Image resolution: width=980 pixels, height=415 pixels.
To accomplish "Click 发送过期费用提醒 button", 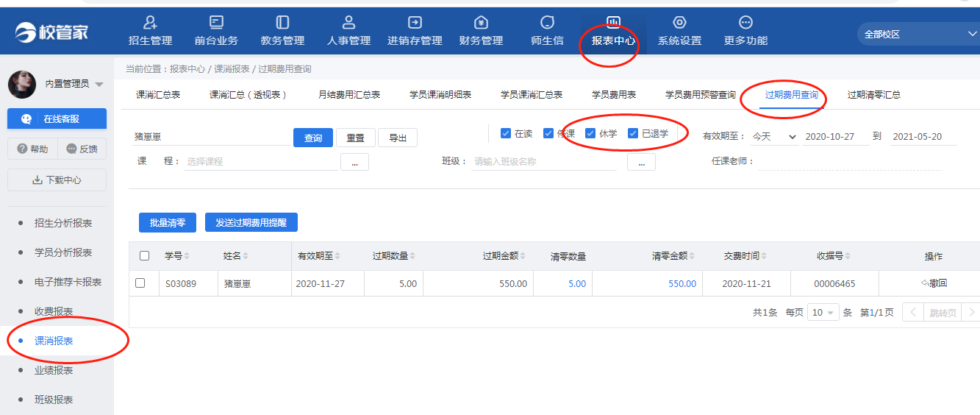I will pos(251,222).
